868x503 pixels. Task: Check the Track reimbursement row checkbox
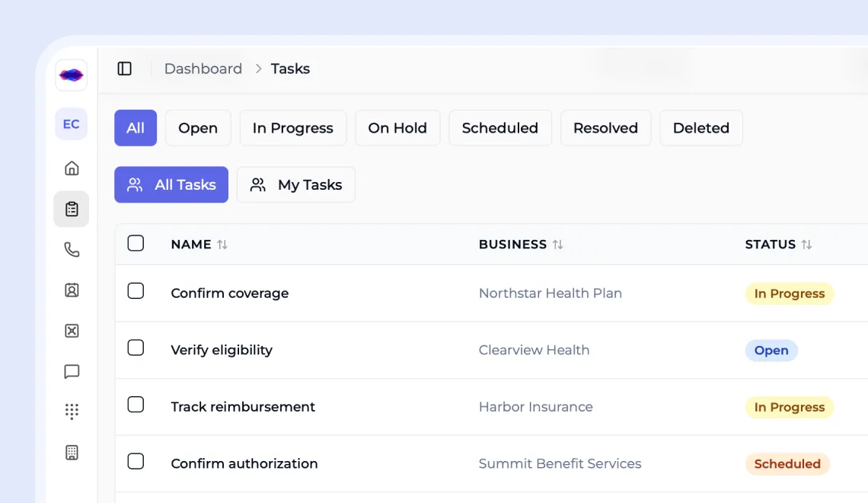[136, 405]
